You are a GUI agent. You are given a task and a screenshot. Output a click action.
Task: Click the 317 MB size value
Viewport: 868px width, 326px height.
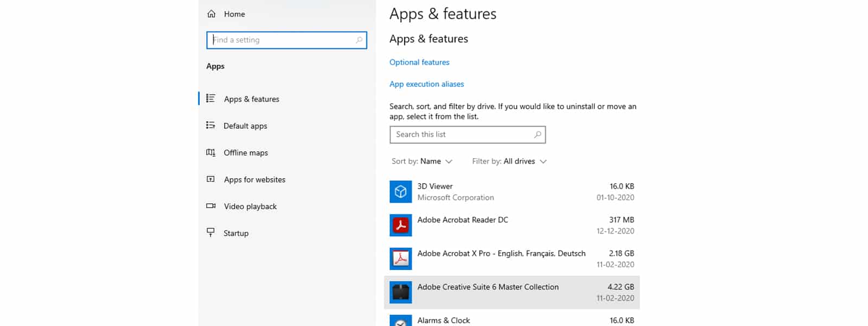click(x=622, y=220)
